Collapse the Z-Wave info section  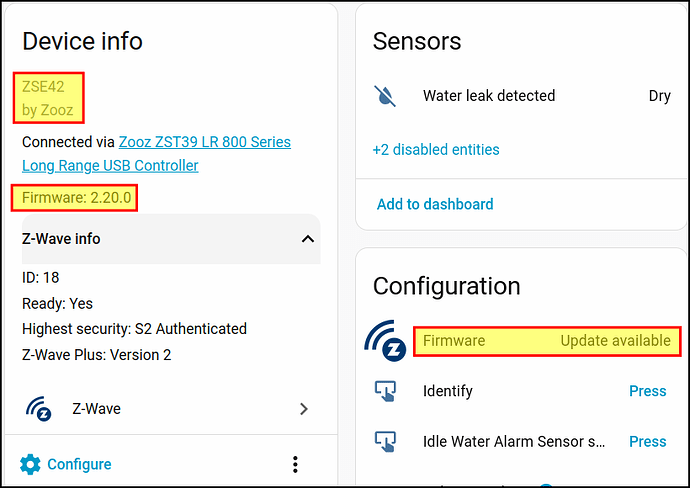(x=308, y=239)
